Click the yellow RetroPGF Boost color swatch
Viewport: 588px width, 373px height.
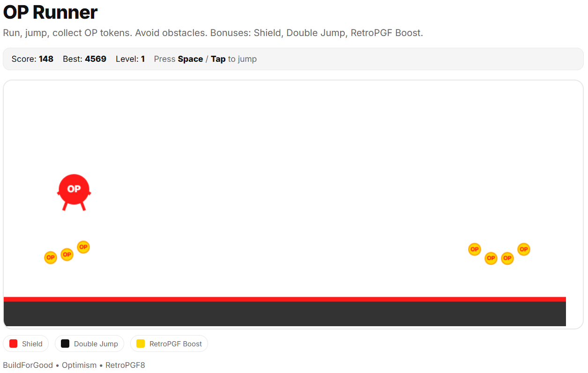click(x=141, y=344)
